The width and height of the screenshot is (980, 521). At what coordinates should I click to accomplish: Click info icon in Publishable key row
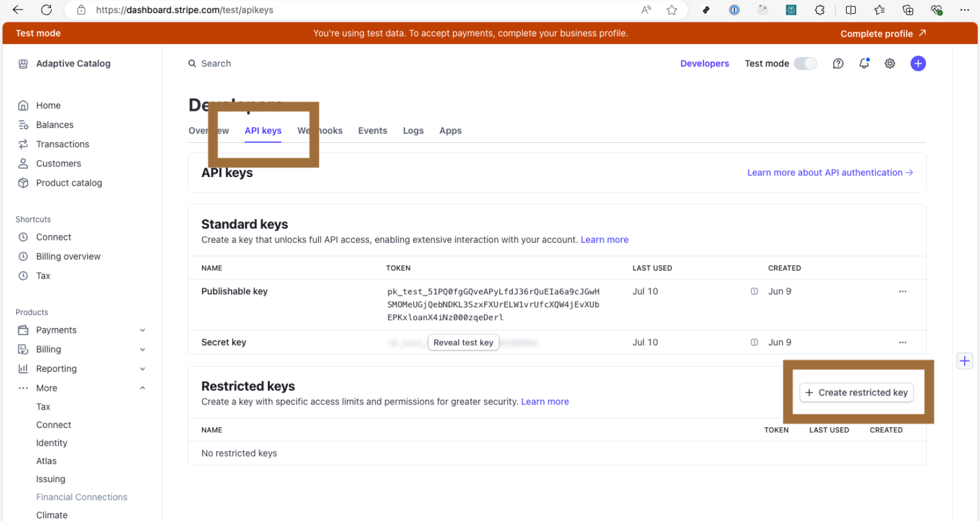pos(754,291)
